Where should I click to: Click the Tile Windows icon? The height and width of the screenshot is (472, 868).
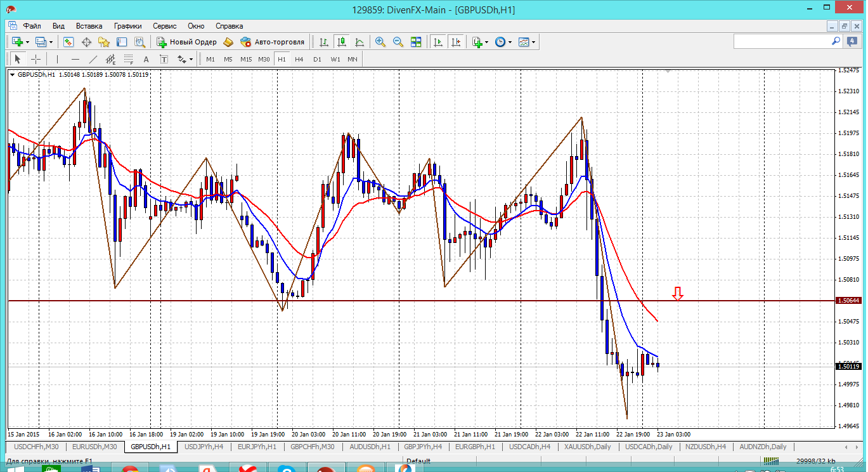(x=416, y=42)
